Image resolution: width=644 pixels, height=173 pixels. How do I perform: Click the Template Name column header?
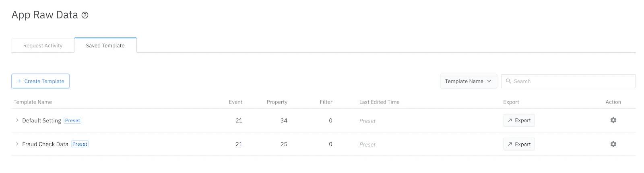click(x=33, y=102)
